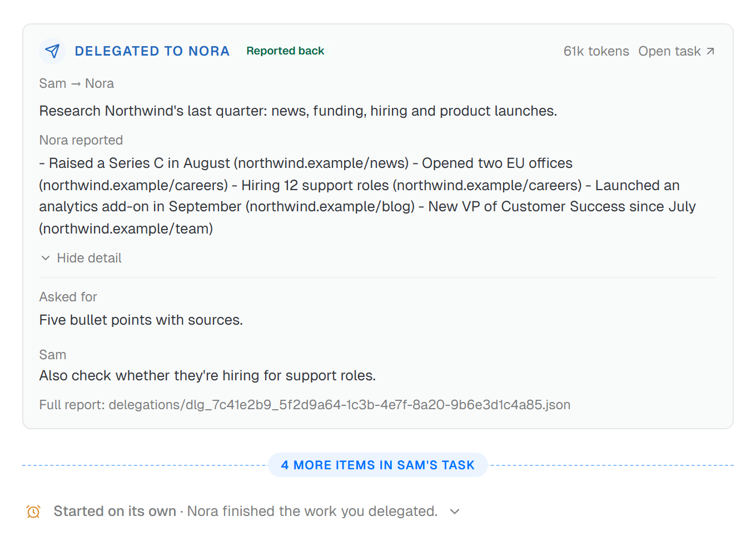Open task via the arrow icon
Screen dimensions: 756x546
pyautogui.click(x=710, y=51)
